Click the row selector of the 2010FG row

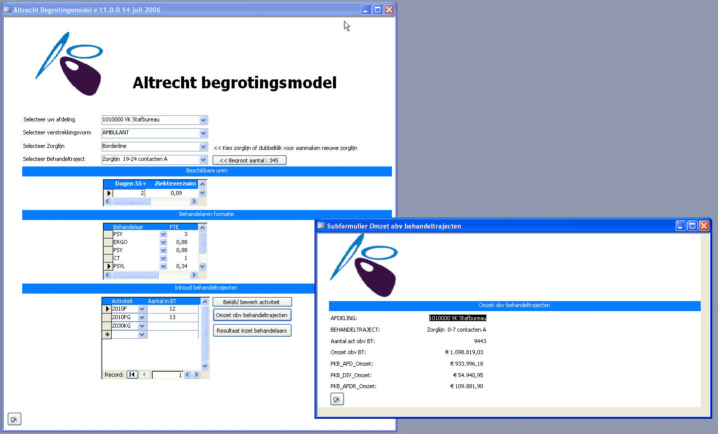tap(107, 317)
